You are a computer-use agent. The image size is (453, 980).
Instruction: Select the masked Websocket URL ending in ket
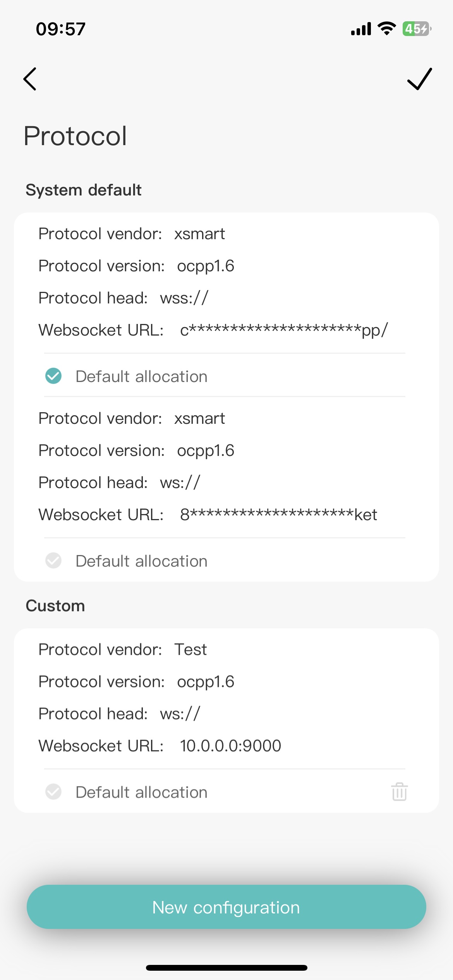coord(278,515)
